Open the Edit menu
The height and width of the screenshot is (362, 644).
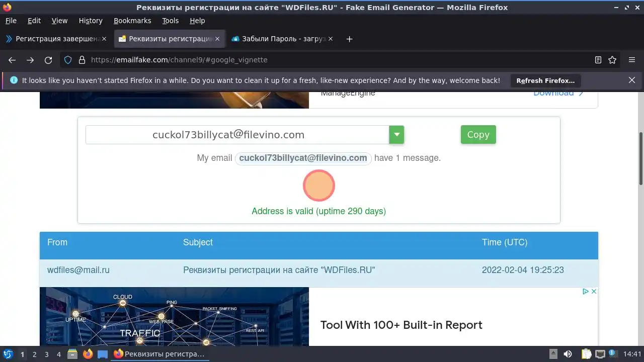coord(34,21)
